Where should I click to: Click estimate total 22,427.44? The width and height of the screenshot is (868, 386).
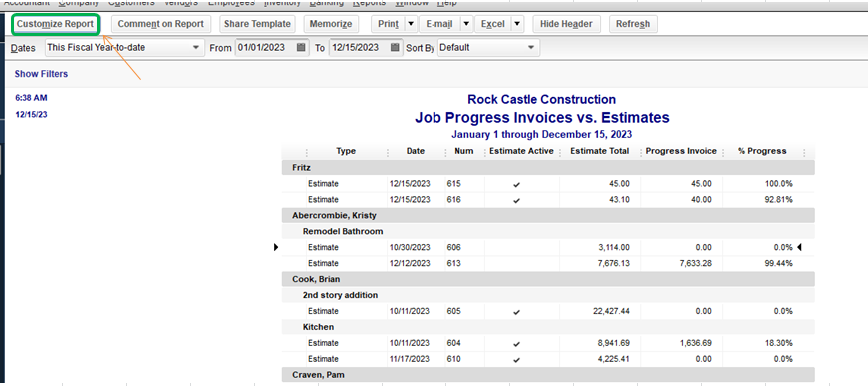tap(611, 311)
